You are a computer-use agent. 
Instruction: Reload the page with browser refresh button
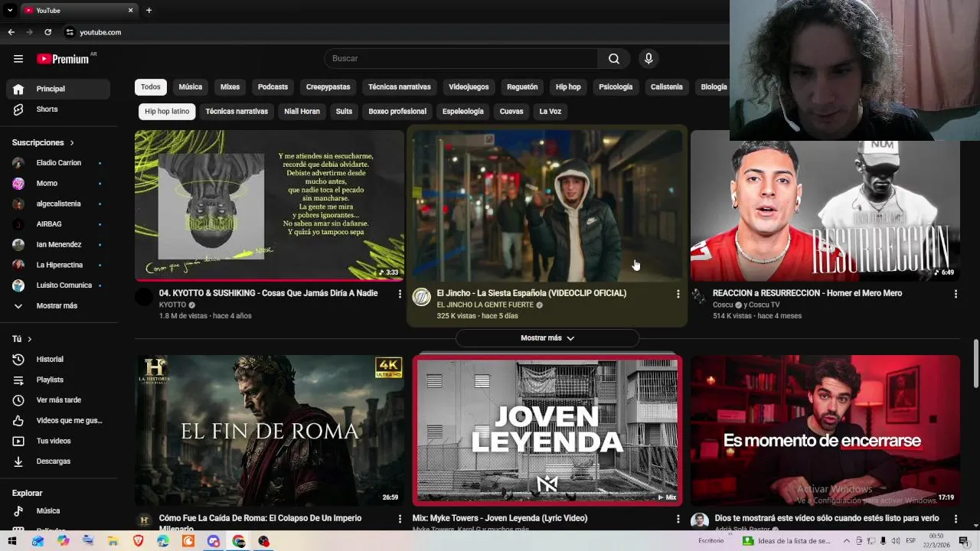point(47,32)
